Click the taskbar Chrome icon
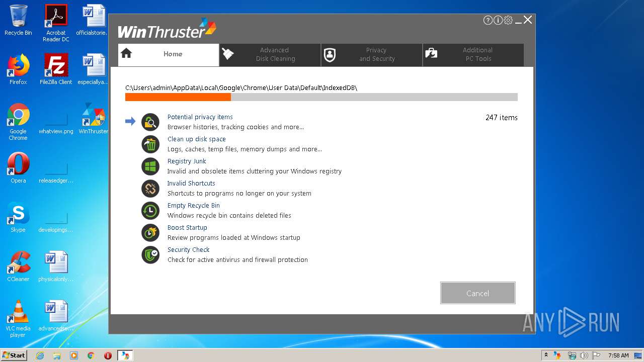 91,355
